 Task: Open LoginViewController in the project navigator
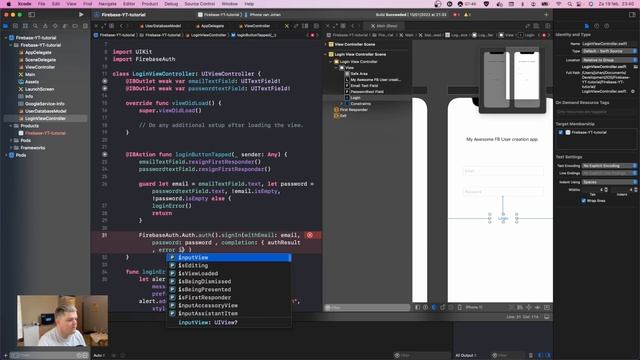45,118
